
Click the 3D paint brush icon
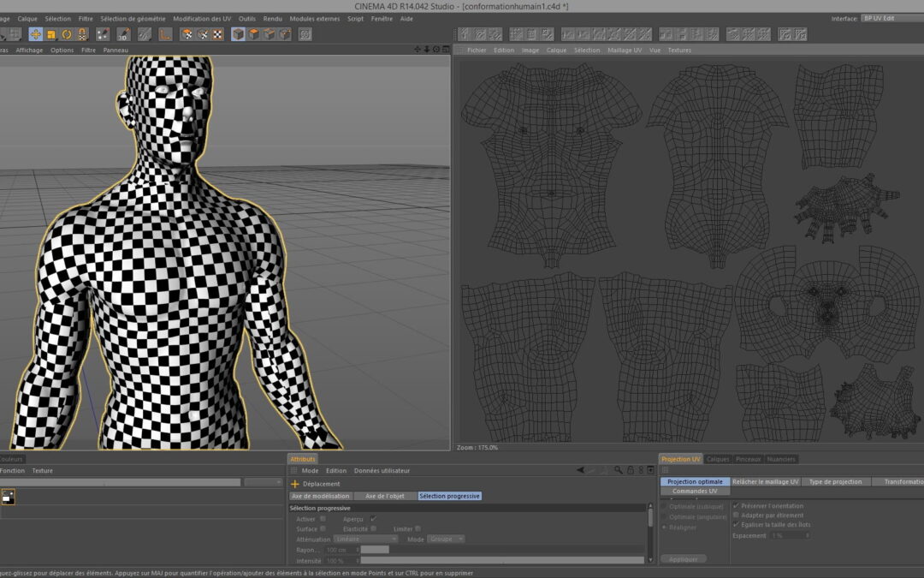(123, 34)
